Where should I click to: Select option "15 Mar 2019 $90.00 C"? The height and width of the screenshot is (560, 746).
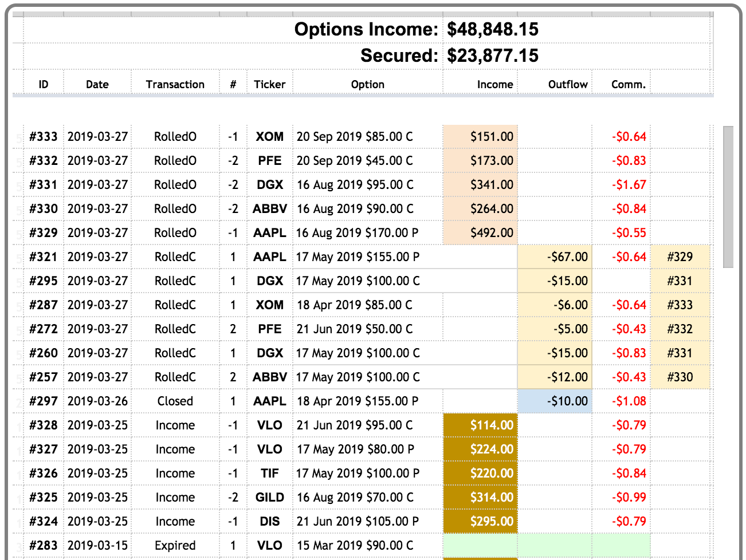(x=355, y=546)
